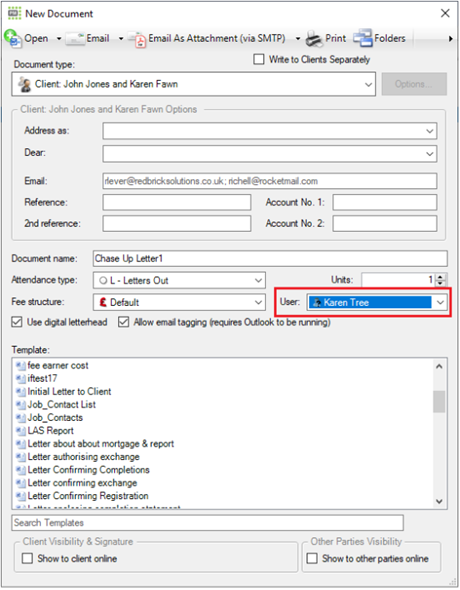Toggle Use digital letterhead checkbox

(17, 322)
